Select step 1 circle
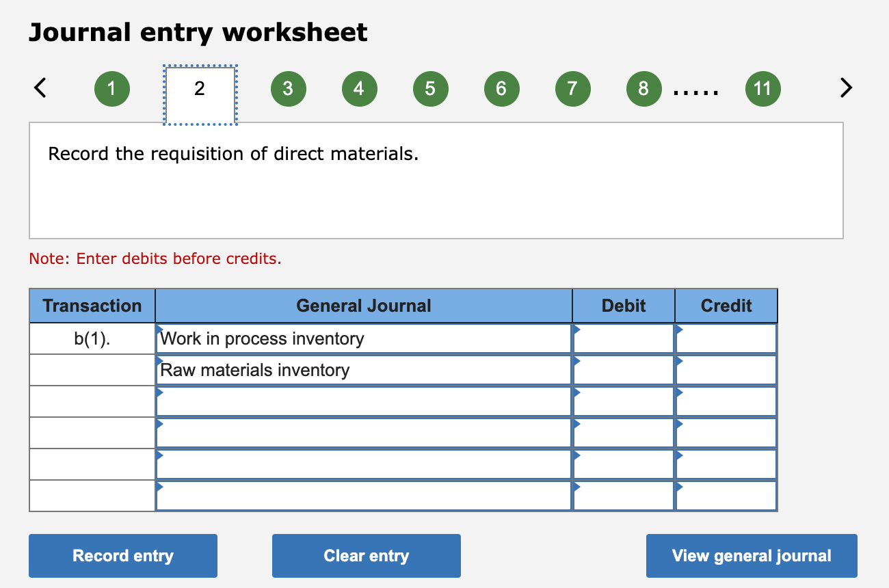 click(111, 88)
